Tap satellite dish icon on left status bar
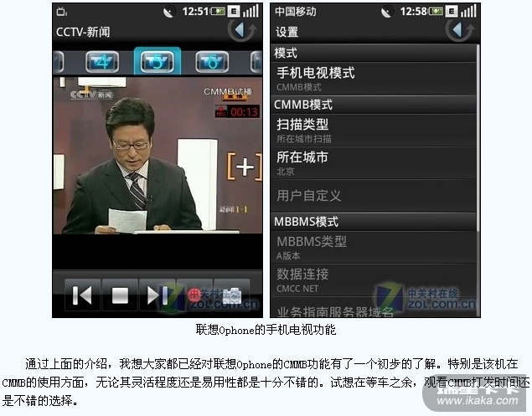The width and height of the screenshot is (532, 416). click(168, 13)
